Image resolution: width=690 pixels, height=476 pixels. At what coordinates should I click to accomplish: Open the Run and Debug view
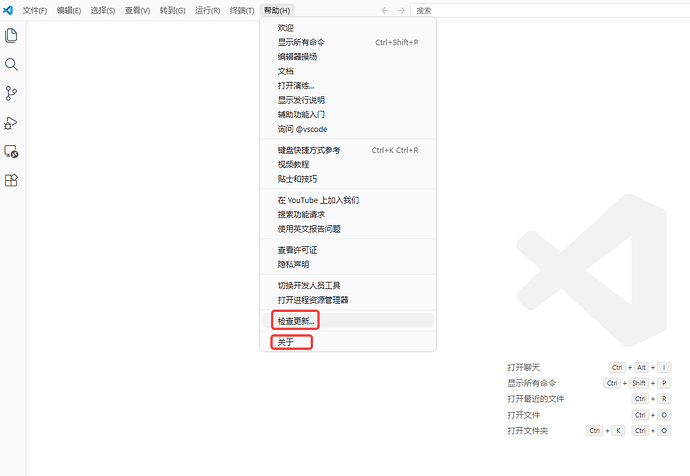click(x=11, y=123)
